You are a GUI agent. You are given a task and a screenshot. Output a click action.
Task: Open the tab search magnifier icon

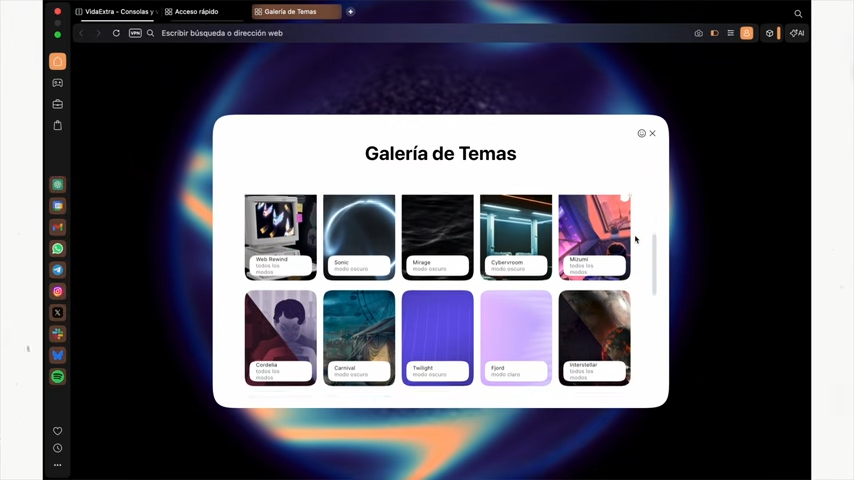pyautogui.click(x=798, y=14)
